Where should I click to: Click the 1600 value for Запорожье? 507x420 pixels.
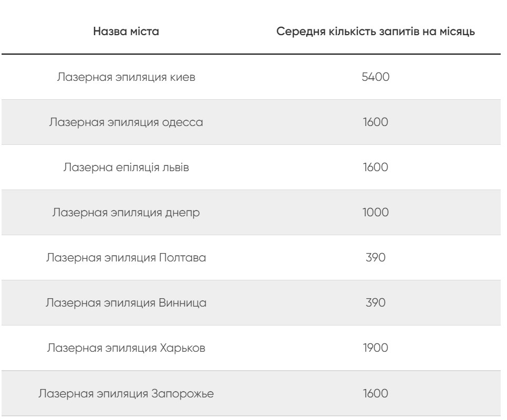376,394
